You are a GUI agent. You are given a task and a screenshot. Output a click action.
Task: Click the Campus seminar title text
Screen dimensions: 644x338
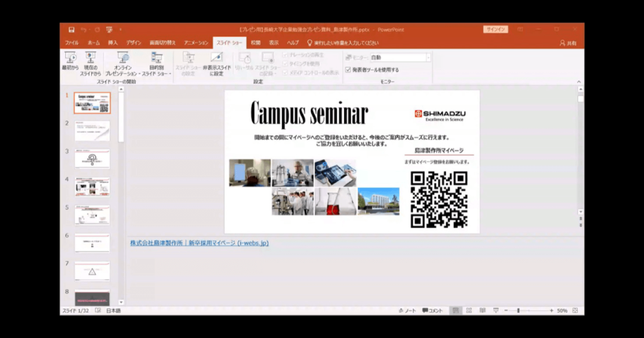[309, 113]
